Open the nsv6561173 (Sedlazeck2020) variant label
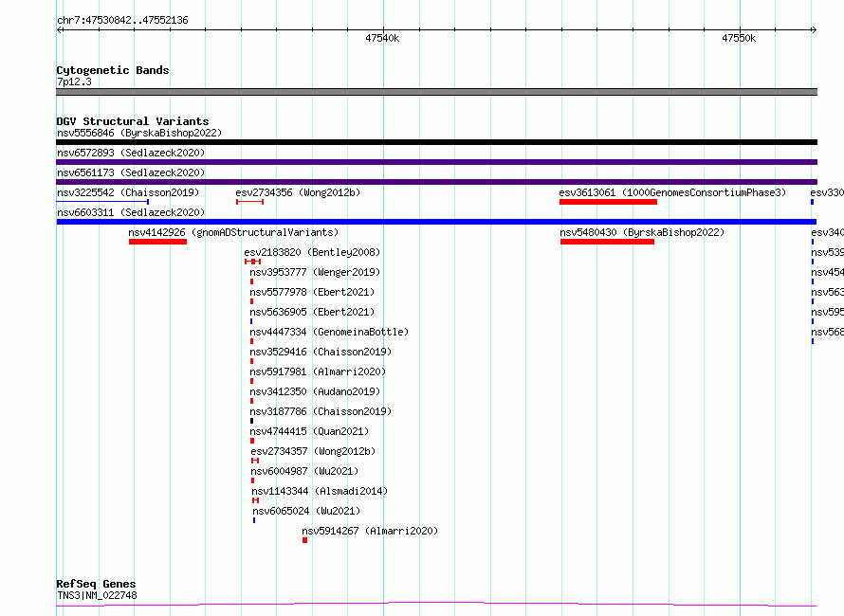 click(x=131, y=172)
